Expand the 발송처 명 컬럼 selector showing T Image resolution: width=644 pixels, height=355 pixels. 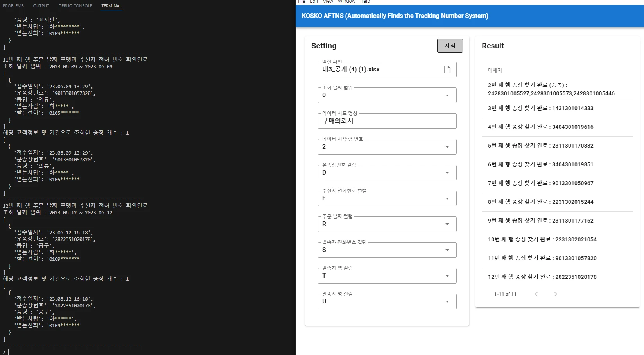447,275
